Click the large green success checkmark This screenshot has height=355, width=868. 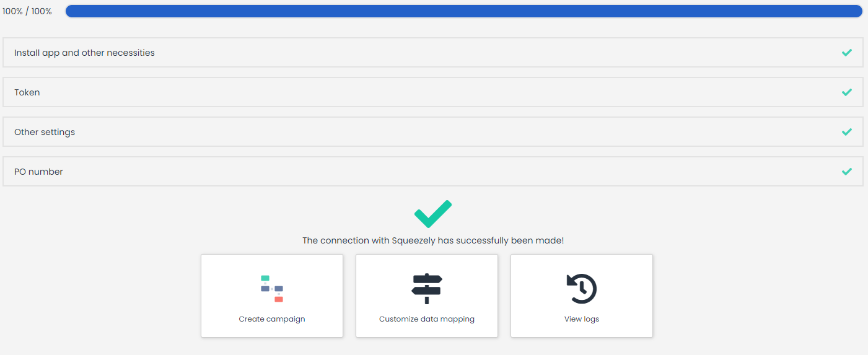point(433,214)
